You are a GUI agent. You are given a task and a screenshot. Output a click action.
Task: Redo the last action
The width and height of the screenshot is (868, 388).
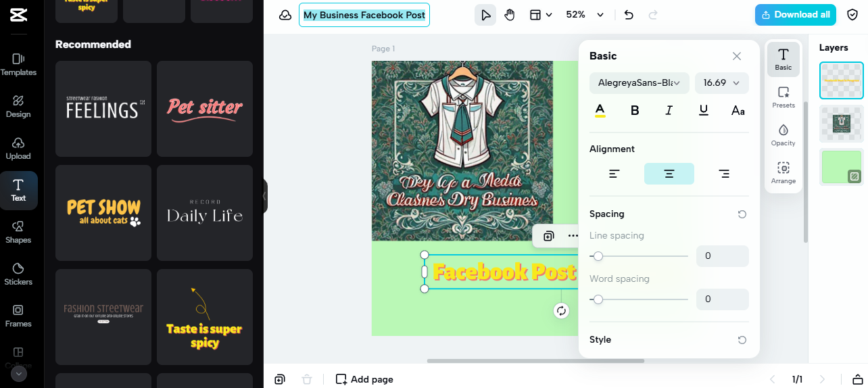click(x=653, y=15)
